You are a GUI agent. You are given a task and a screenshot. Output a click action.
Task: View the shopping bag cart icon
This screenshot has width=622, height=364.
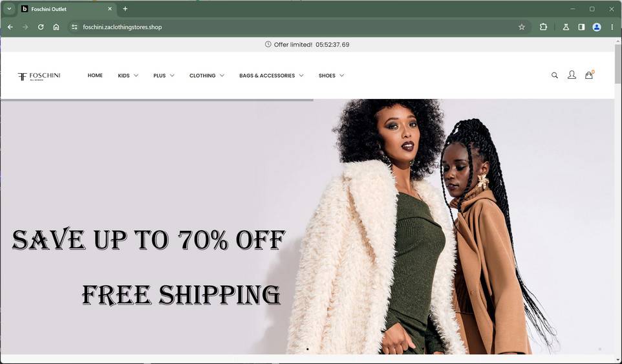tap(589, 75)
